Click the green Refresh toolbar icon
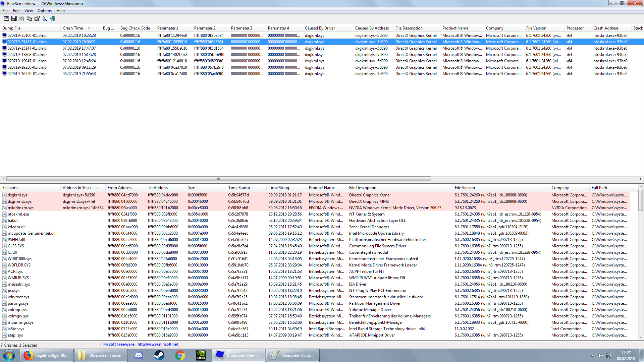Screen dimensions: 644x362 [21, 18]
